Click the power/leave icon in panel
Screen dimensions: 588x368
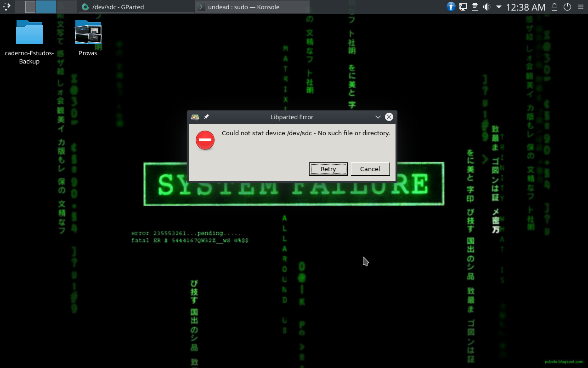[x=567, y=7]
